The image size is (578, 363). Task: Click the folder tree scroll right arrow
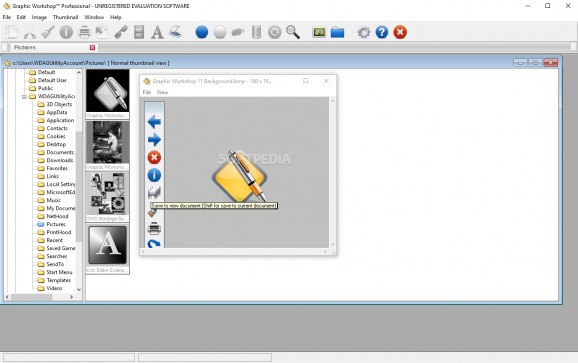(x=71, y=297)
